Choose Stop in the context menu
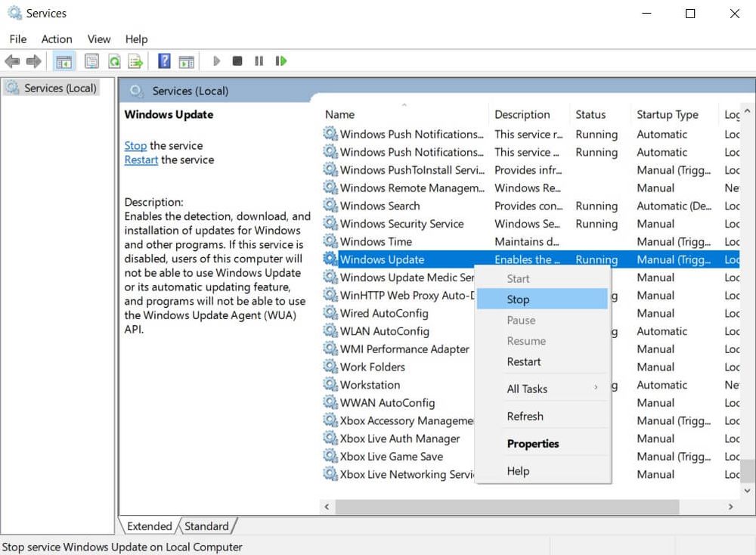Screen dimensions: 756x555 point(519,299)
